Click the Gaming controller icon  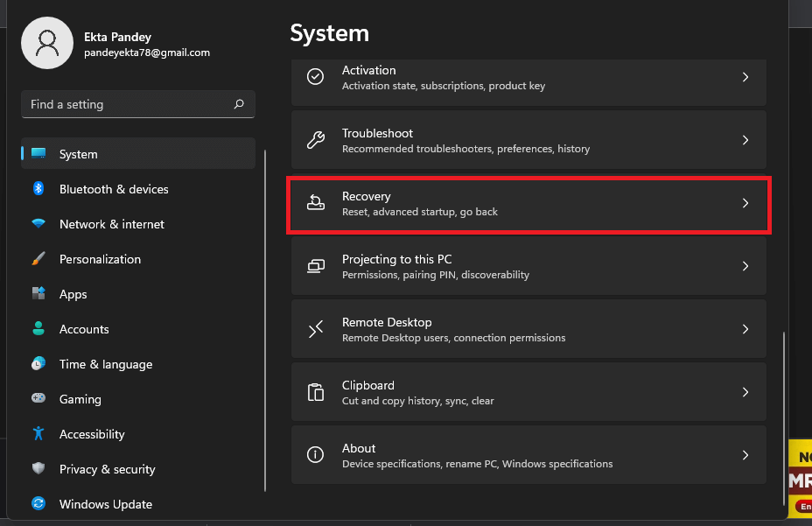[38, 399]
